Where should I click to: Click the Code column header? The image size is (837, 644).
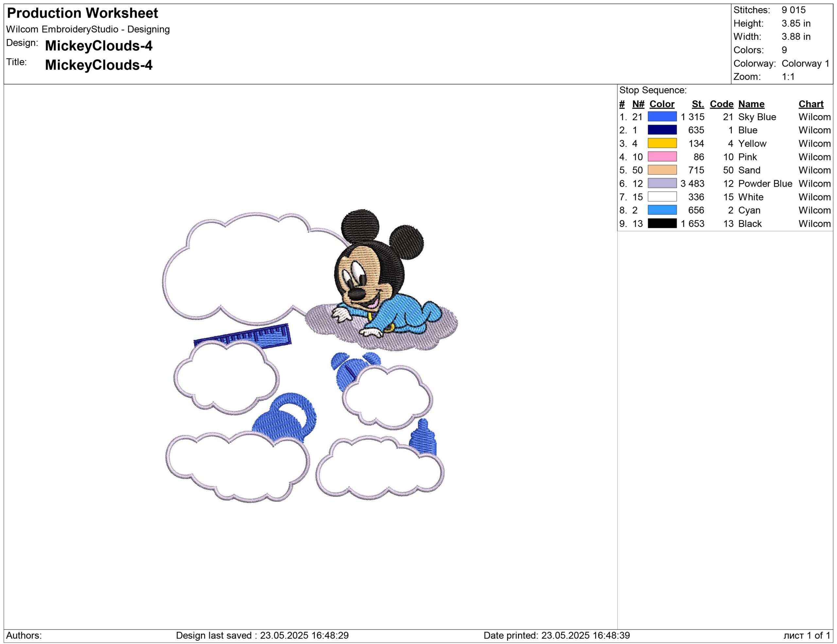pyautogui.click(x=721, y=104)
